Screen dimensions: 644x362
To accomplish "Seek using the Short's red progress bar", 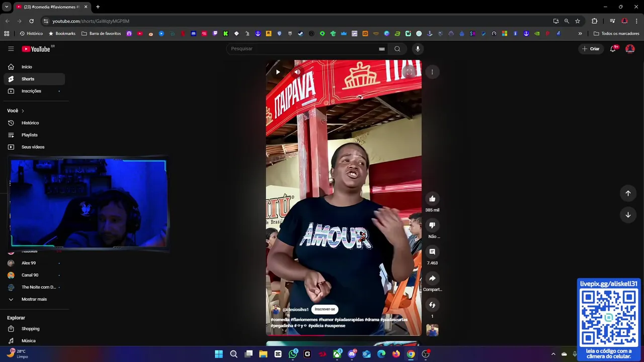I will pyautogui.click(x=344, y=335).
